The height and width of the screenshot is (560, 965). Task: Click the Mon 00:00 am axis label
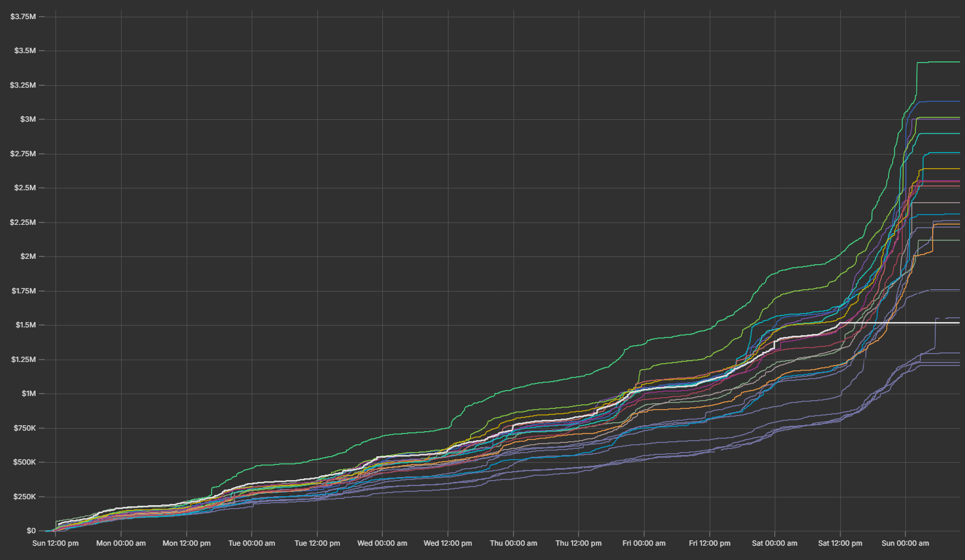pyautogui.click(x=121, y=543)
